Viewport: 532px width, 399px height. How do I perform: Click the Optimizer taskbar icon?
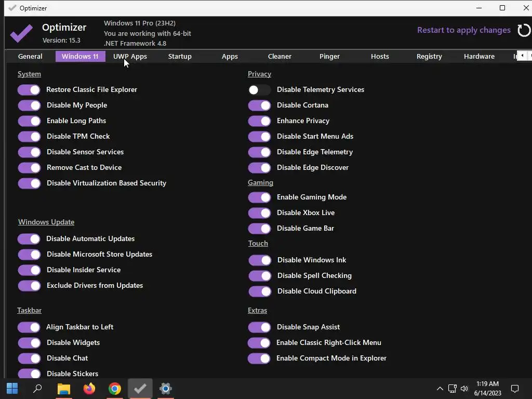(x=140, y=388)
